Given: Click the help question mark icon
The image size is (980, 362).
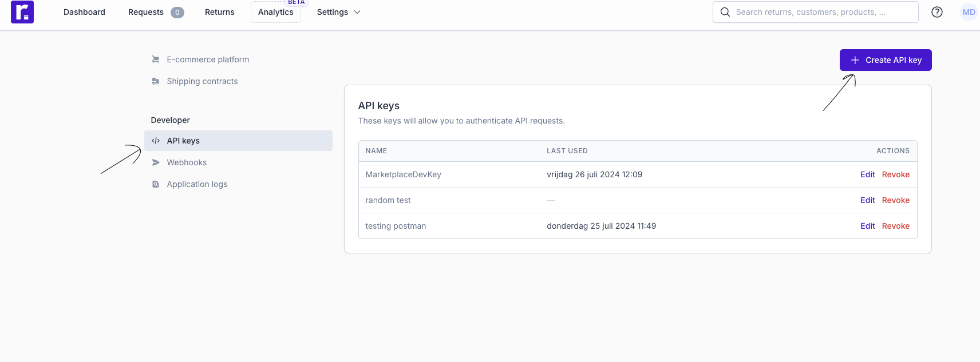Looking at the screenshot, I should coord(937,12).
